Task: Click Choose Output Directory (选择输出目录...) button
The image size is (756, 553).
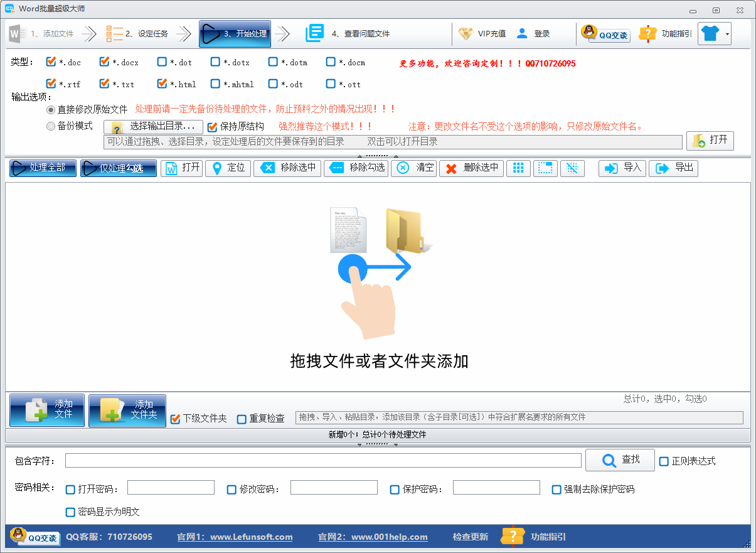Action: click(x=153, y=127)
